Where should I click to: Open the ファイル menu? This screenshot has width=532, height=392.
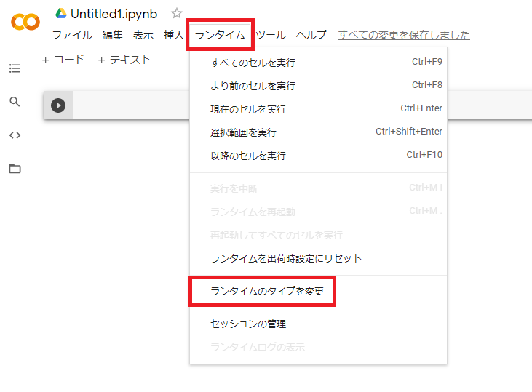[x=72, y=35]
